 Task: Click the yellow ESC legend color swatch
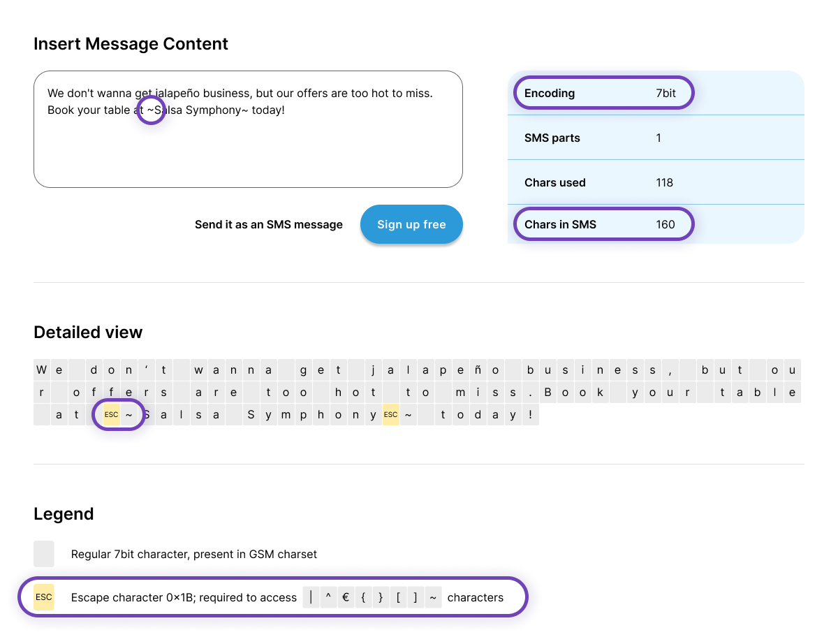tap(43, 597)
